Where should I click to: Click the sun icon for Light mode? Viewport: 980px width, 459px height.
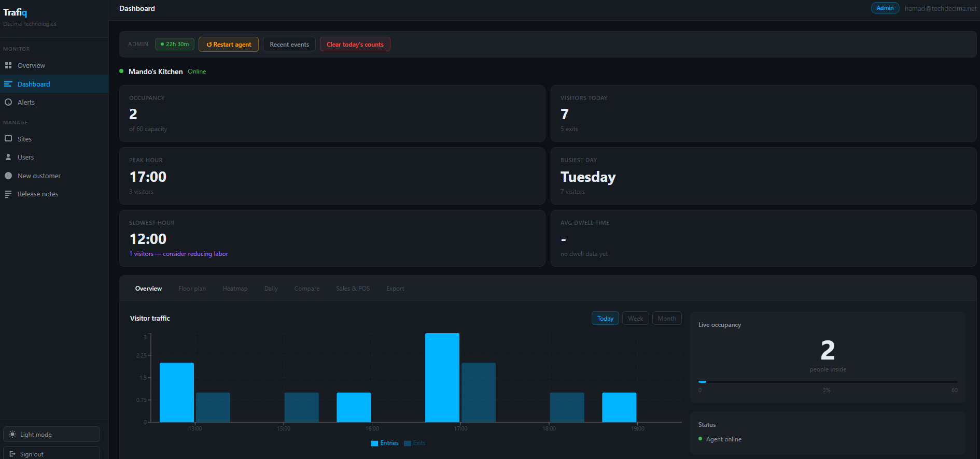(x=12, y=434)
